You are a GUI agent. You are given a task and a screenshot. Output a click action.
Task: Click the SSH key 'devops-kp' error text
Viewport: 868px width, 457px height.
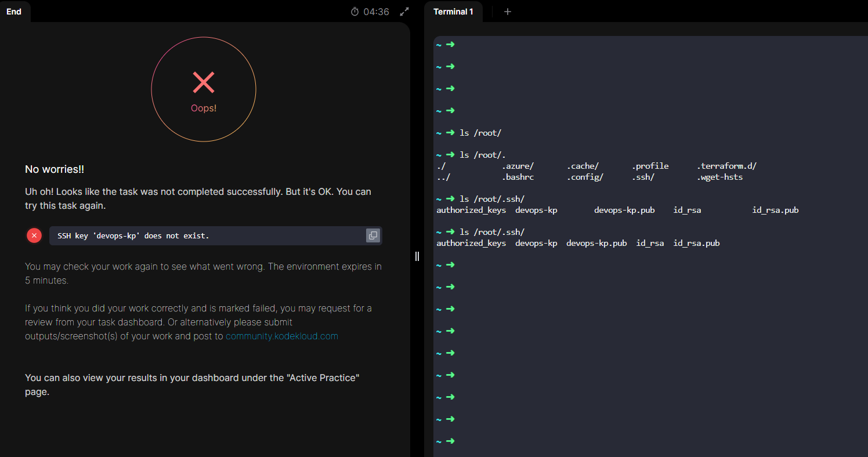pos(133,235)
